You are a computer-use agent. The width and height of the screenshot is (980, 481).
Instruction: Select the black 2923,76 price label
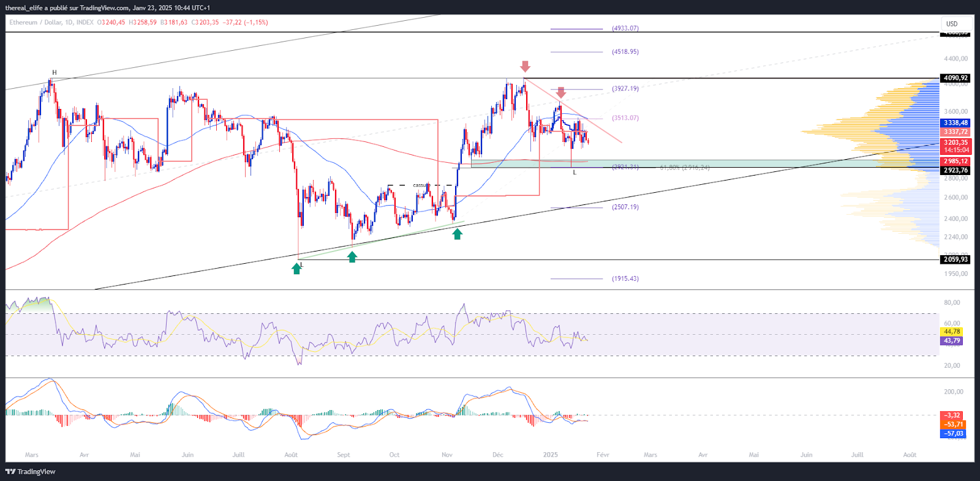click(956, 170)
